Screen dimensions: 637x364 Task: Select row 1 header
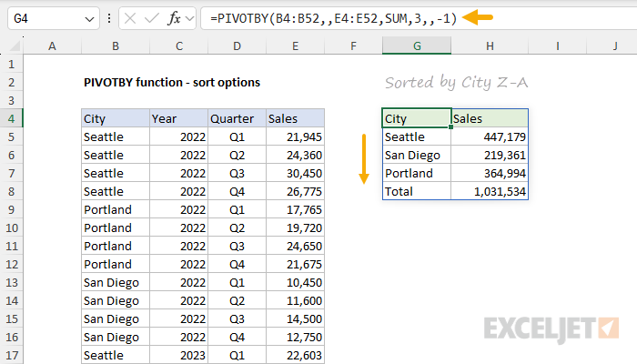pos(11,65)
